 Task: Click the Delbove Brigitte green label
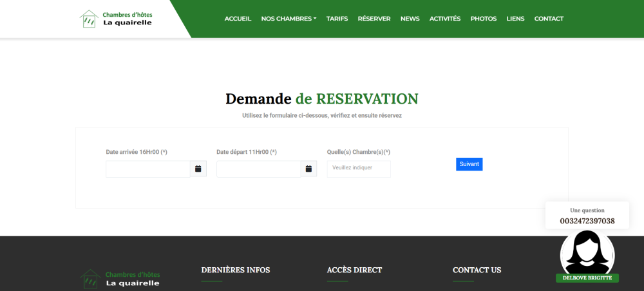coord(587,278)
